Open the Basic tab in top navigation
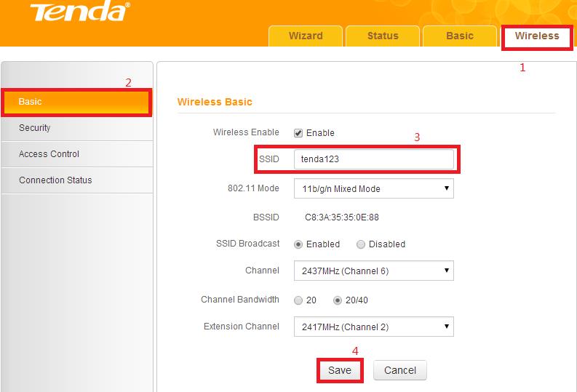The width and height of the screenshot is (577, 392). pos(459,36)
